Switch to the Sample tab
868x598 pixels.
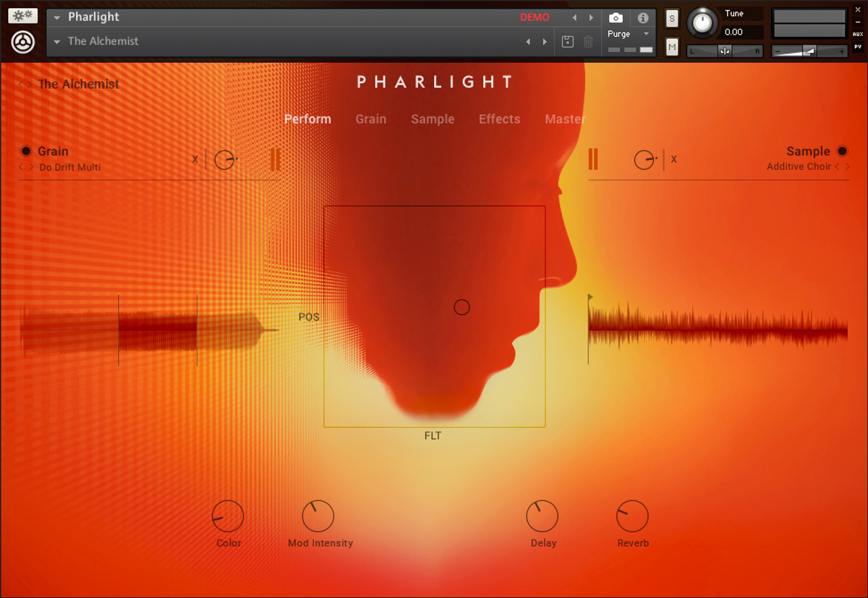[433, 119]
